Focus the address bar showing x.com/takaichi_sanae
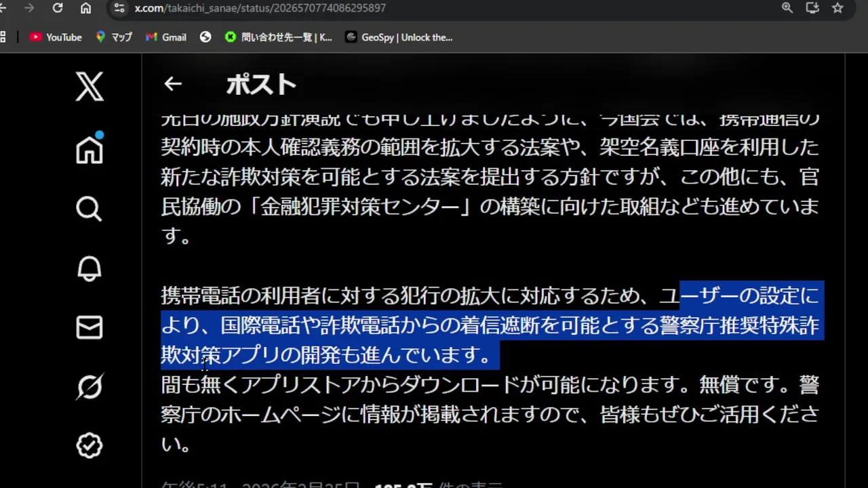The height and width of the screenshot is (488, 868). pyautogui.click(x=448, y=8)
